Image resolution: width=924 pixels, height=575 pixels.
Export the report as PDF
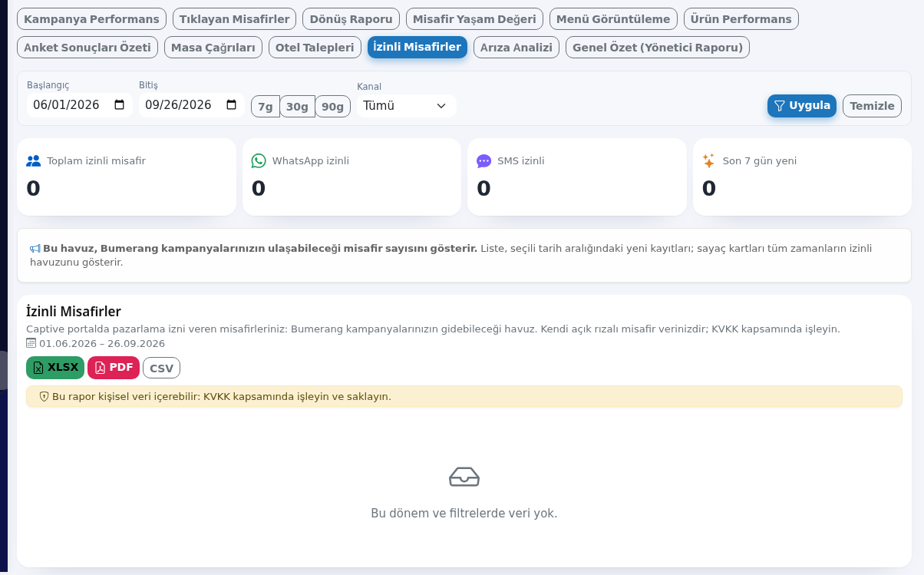click(x=114, y=368)
